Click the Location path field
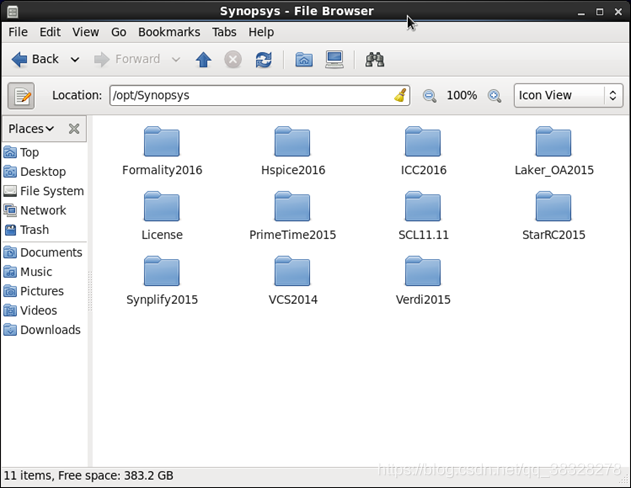This screenshot has height=488, width=631. coord(260,95)
